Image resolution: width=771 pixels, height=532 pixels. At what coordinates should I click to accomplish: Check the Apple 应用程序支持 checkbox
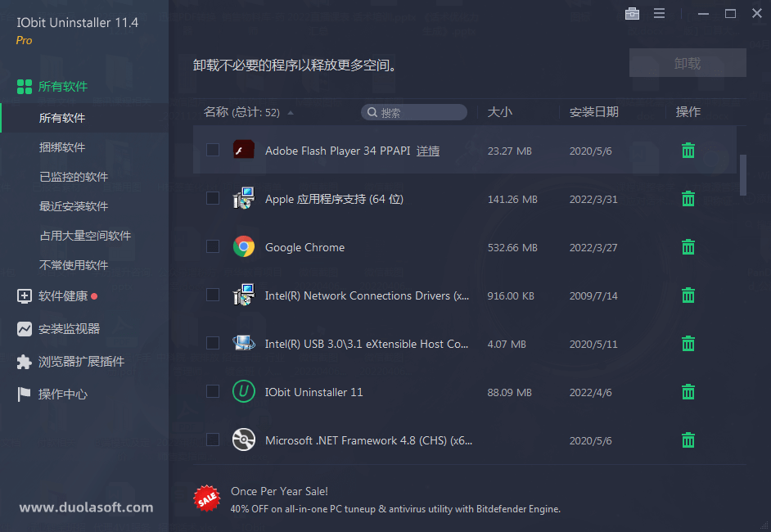point(213,198)
